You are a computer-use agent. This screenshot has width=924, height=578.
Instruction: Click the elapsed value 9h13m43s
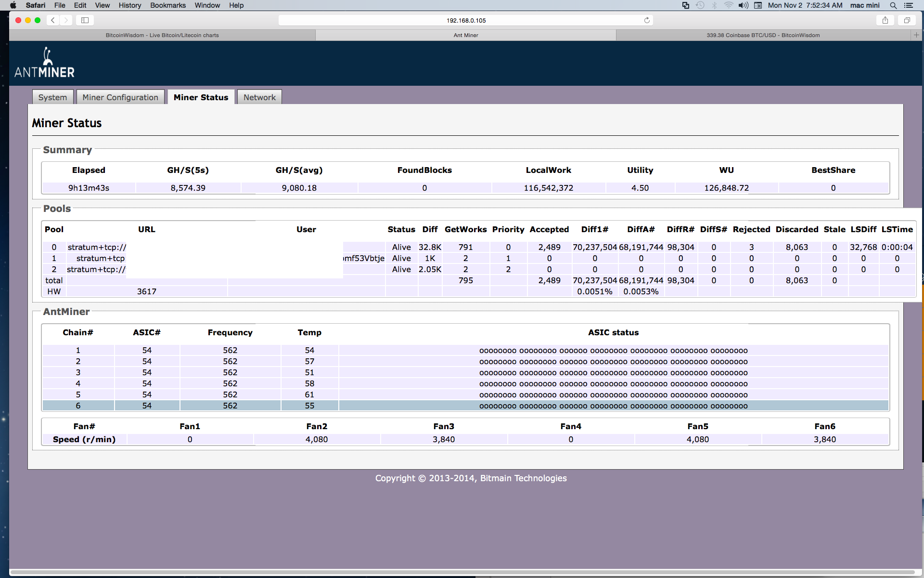coord(89,188)
